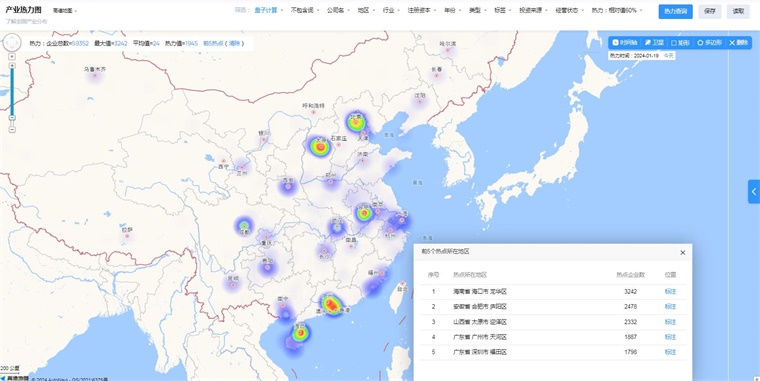Open the 量子计算 keyword filter dropdown
Viewport: 760px width, 381px height.
pos(268,10)
